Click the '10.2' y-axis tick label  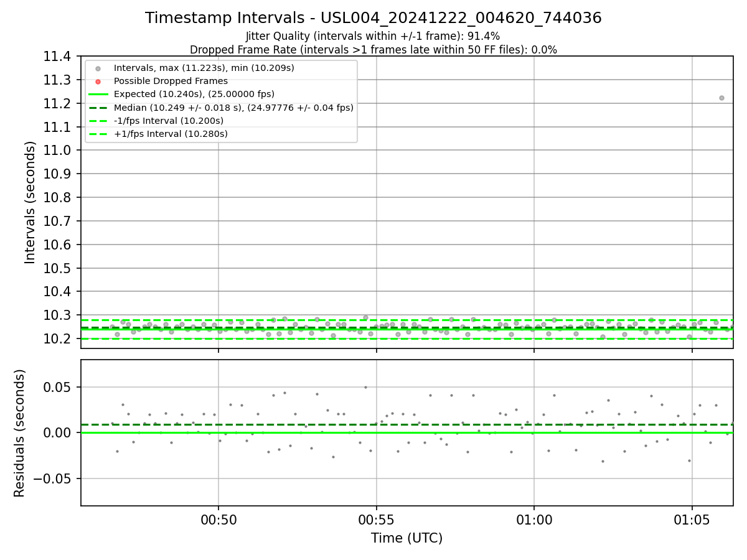click(57, 338)
